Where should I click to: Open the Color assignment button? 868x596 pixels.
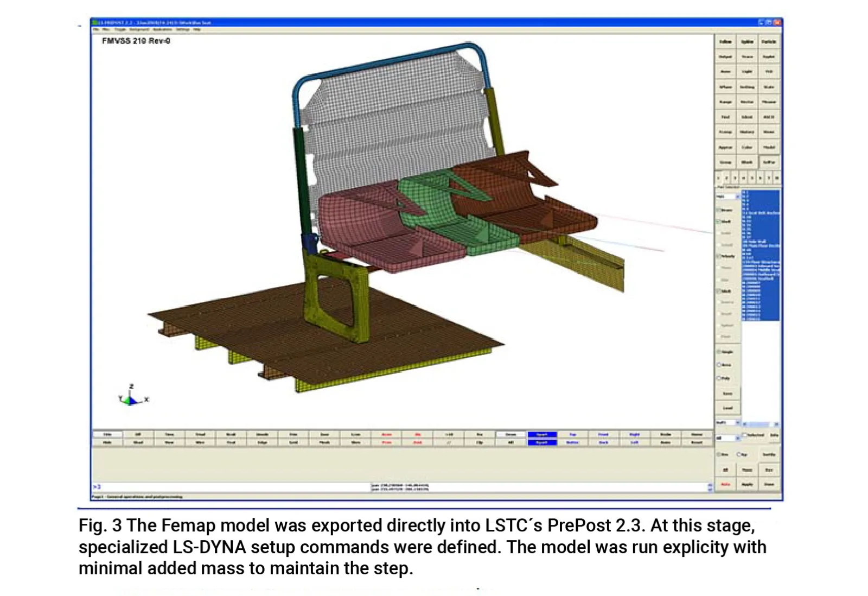pyautogui.click(x=747, y=147)
